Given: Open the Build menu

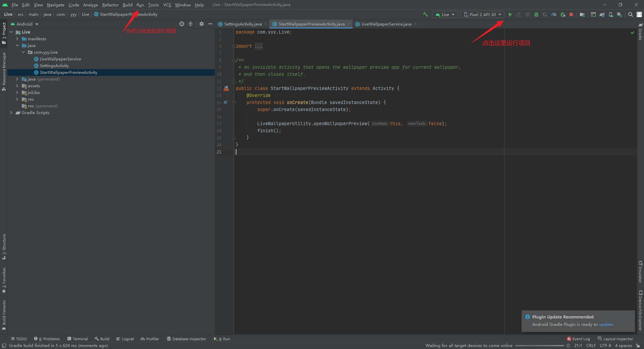Looking at the screenshot, I should (127, 5).
